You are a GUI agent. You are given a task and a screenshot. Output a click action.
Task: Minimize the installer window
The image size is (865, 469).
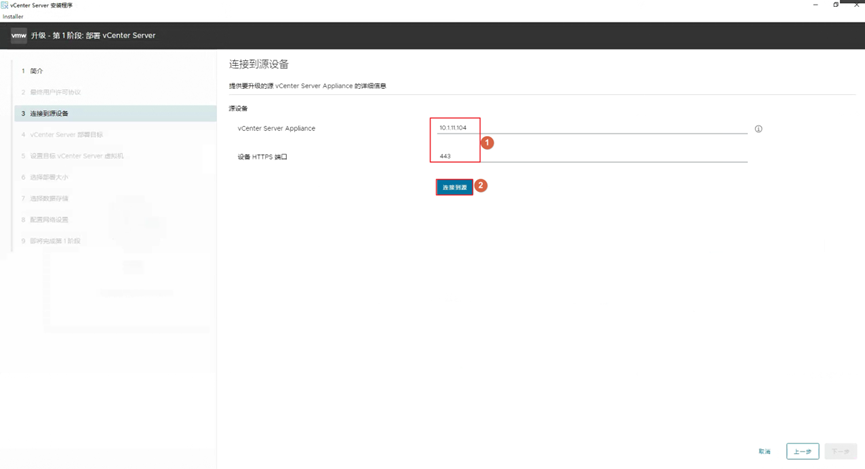click(815, 4)
